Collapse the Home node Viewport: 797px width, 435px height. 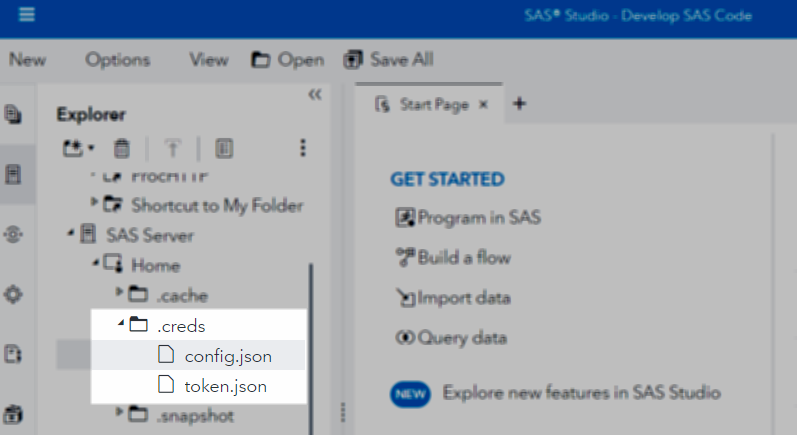coord(95,263)
